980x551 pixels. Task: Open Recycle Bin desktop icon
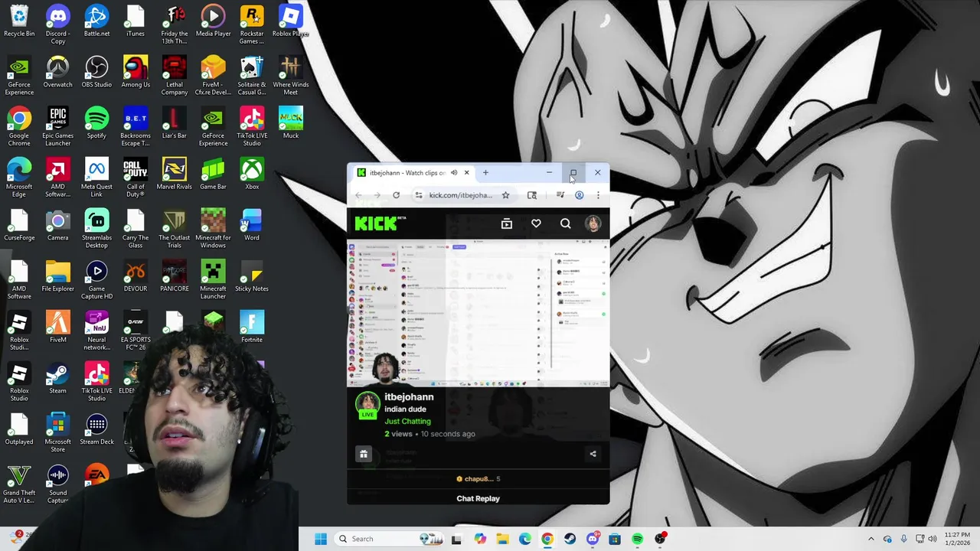tap(19, 21)
